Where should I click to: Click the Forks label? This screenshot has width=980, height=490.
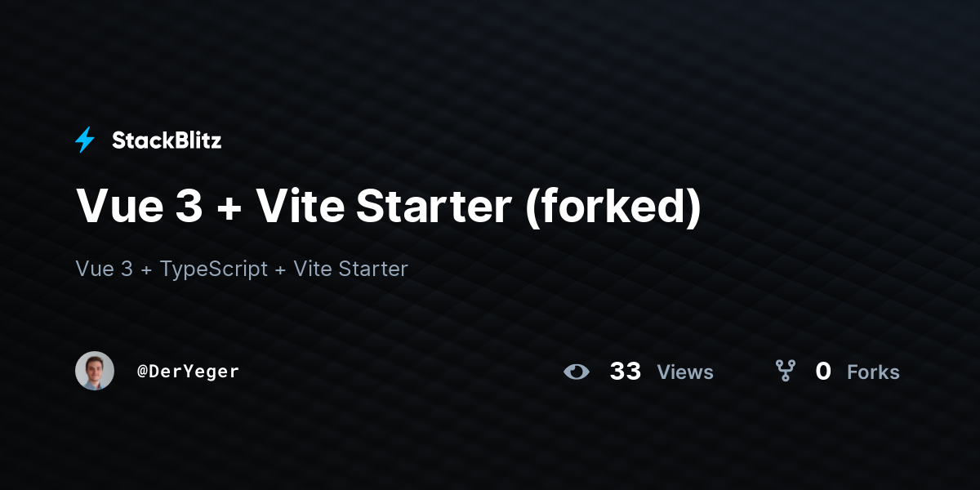point(873,372)
